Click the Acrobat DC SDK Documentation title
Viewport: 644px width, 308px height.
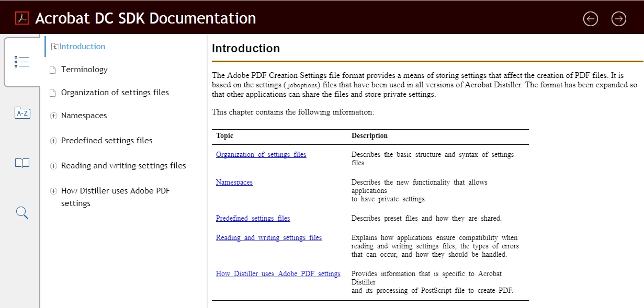click(145, 18)
